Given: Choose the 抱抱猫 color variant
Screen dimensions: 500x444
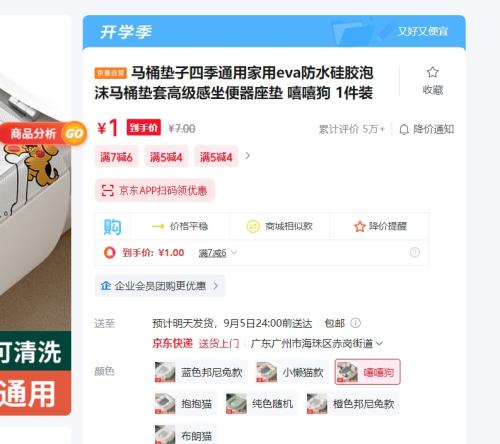Looking at the screenshot, I should point(185,404).
